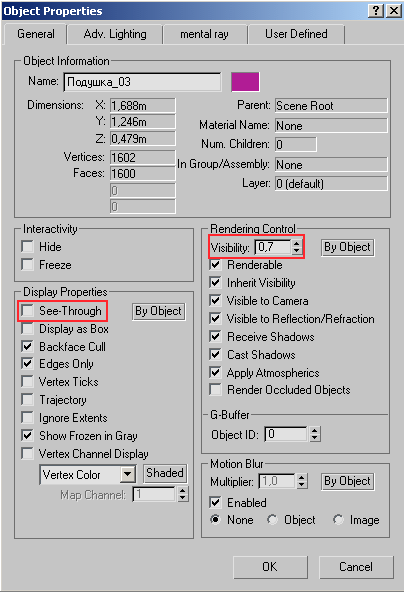The width and height of the screenshot is (404, 592).
Task: Go to the User Defined tab
Action: pos(296,34)
